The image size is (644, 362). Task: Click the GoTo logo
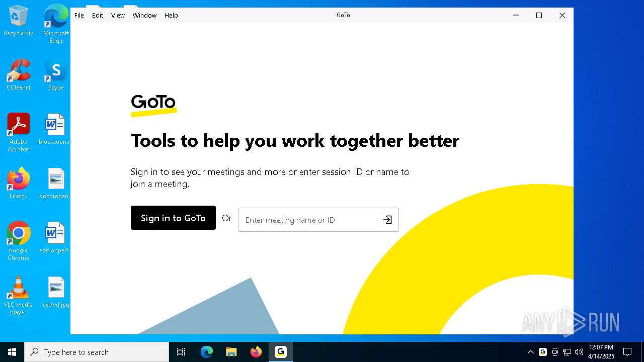[153, 105]
